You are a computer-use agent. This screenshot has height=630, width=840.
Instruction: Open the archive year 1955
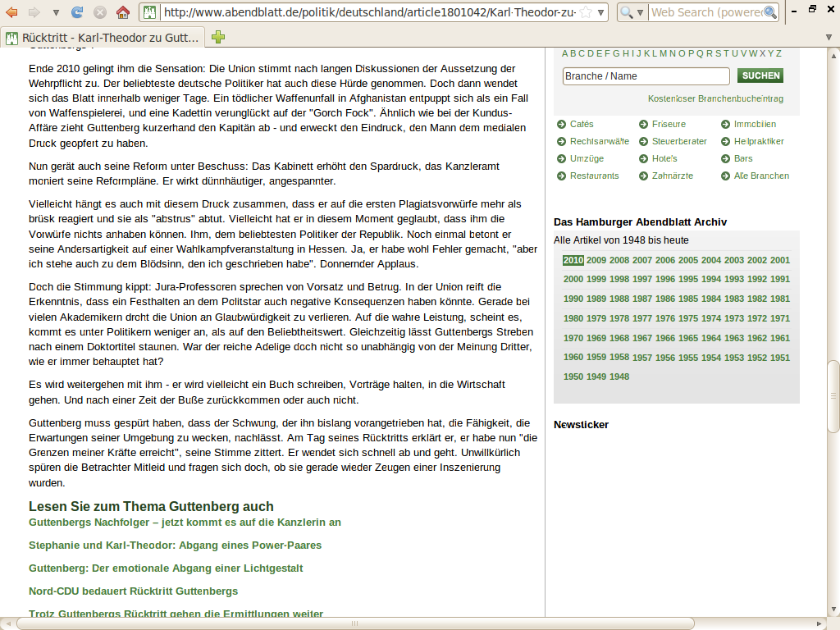tap(688, 358)
